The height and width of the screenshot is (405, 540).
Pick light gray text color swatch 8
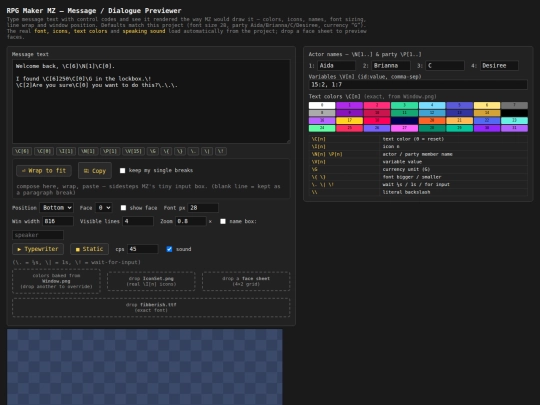[322, 113]
